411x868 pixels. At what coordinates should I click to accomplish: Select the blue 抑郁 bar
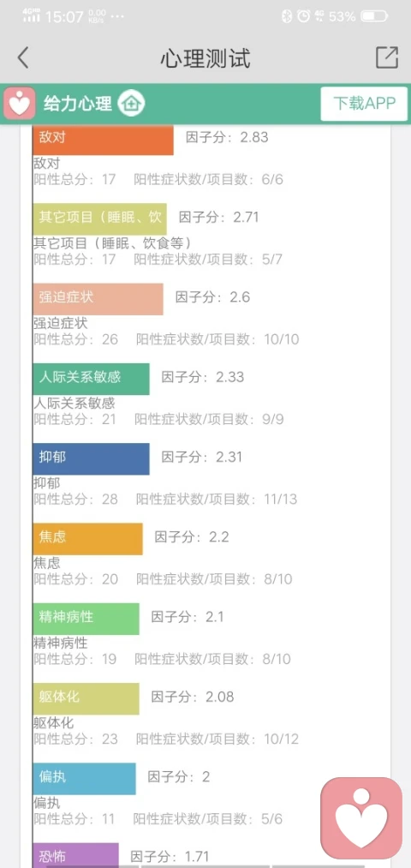tap(92, 459)
